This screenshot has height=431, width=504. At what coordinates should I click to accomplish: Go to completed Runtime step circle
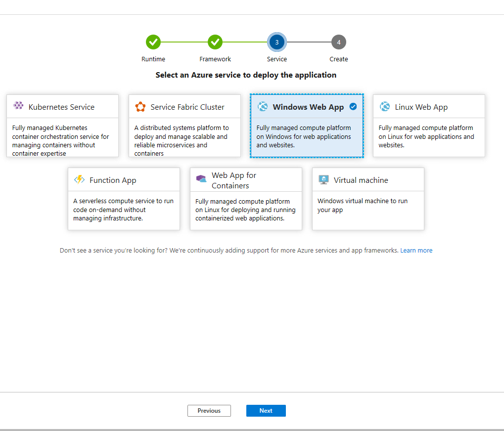point(153,42)
